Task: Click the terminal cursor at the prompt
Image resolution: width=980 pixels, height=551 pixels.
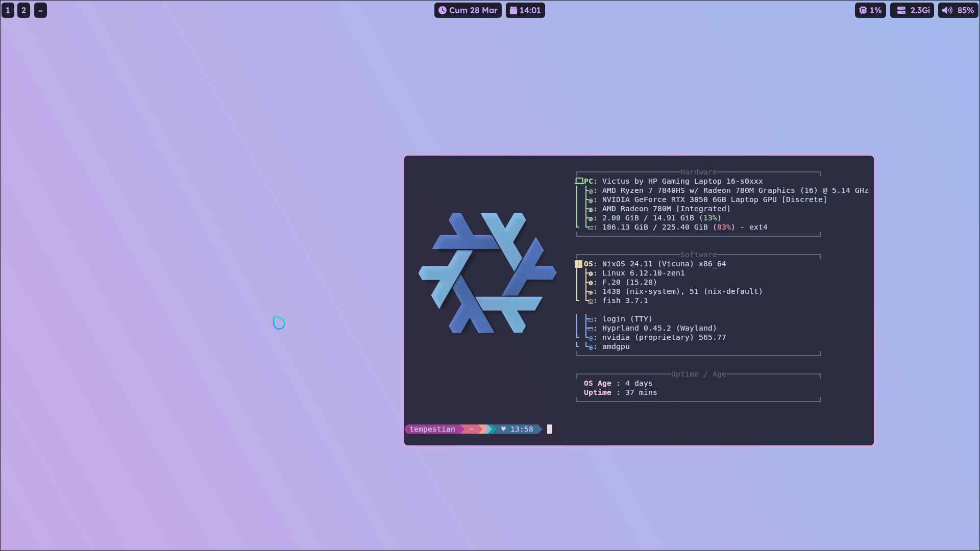Action: (x=549, y=429)
